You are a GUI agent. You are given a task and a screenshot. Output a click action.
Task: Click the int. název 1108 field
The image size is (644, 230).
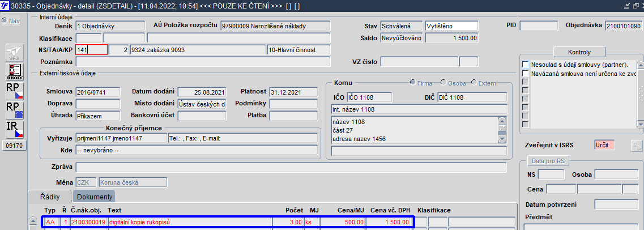(x=419, y=110)
